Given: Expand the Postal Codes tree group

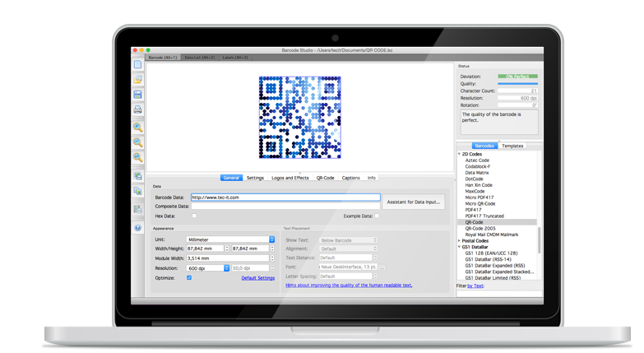Looking at the screenshot, I should tap(459, 241).
